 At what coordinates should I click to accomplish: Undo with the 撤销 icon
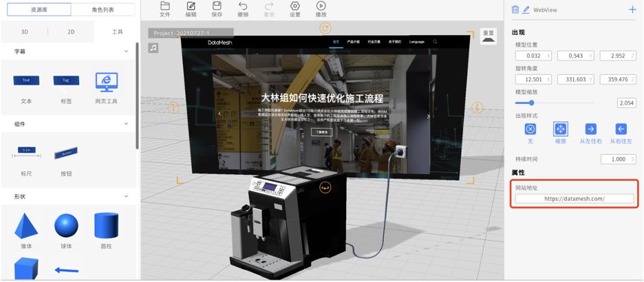click(243, 6)
